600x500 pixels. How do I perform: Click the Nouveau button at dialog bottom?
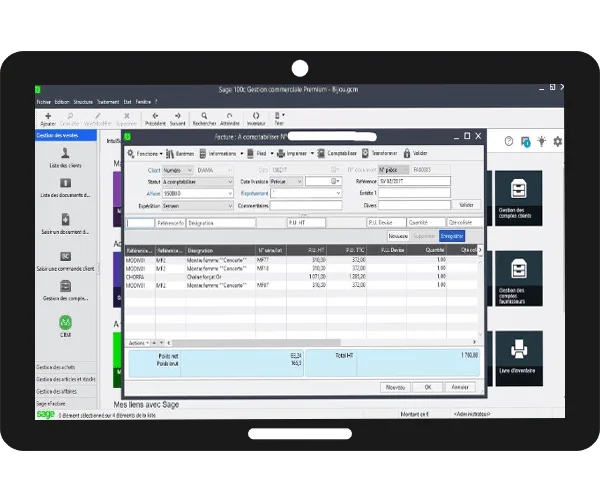[x=396, y=387]
